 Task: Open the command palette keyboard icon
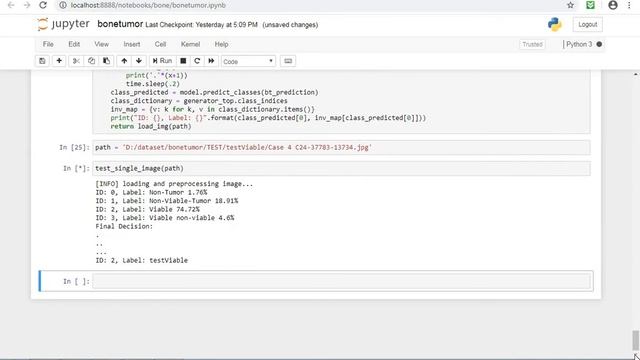point(288,61)
